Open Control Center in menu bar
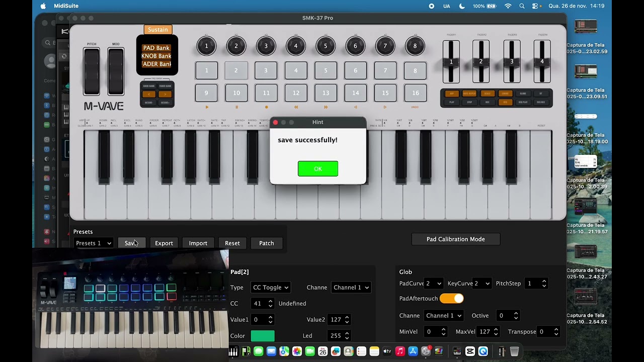The height and width of the screenshot is (362, 644). click(535, 6)
